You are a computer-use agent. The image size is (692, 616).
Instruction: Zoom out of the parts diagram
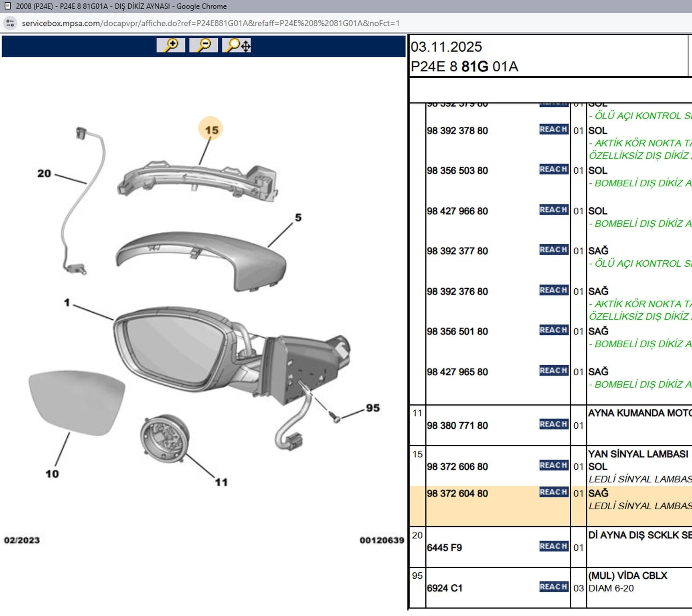(204, 45)
